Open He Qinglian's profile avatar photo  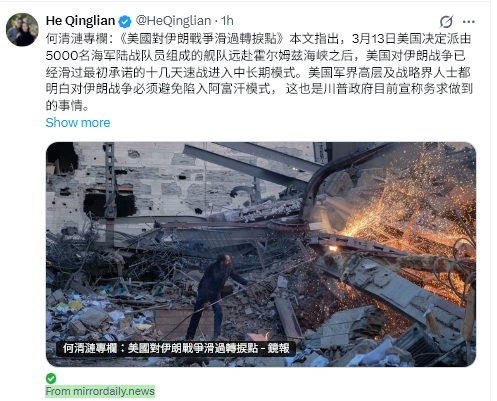click(22, 29)
